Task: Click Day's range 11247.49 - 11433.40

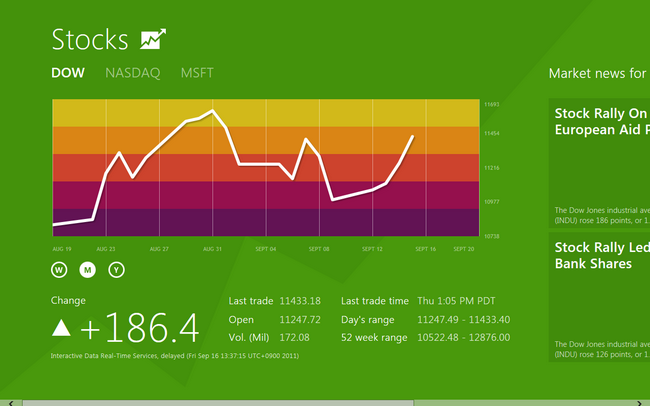Action: 463,320
